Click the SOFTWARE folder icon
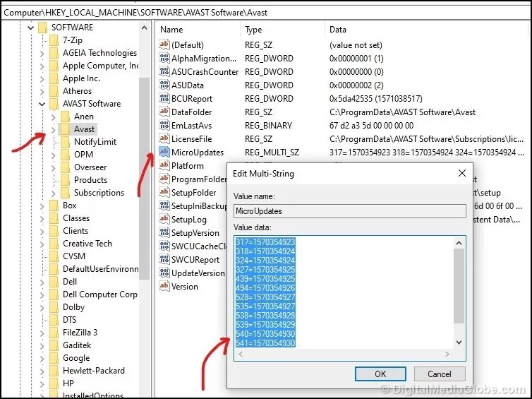 pos(42,27)
